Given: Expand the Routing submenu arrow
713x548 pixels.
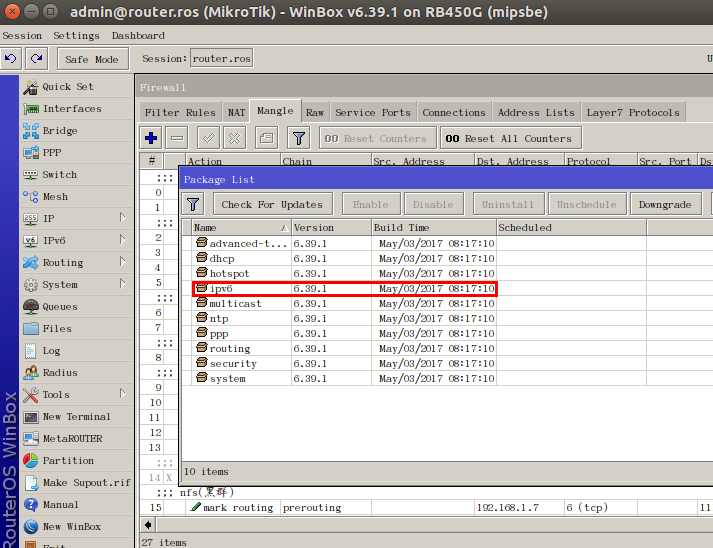Looking at the screenshot, I should tap(122, 261).
